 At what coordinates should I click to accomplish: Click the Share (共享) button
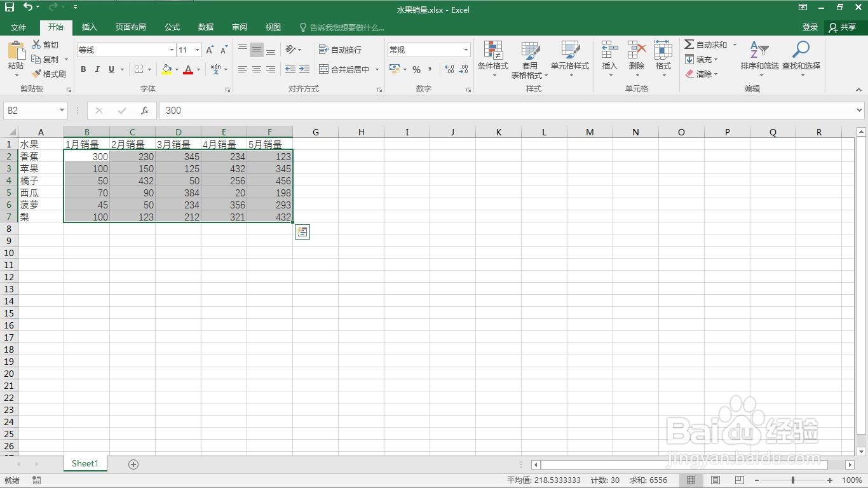click(843, 27)
